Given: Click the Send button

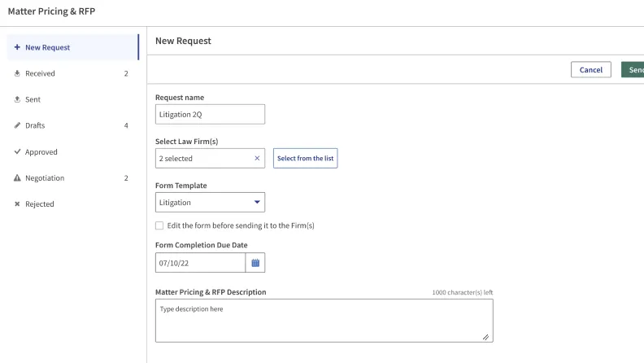Looking at the screenshot, I should [x=633, y=70].
